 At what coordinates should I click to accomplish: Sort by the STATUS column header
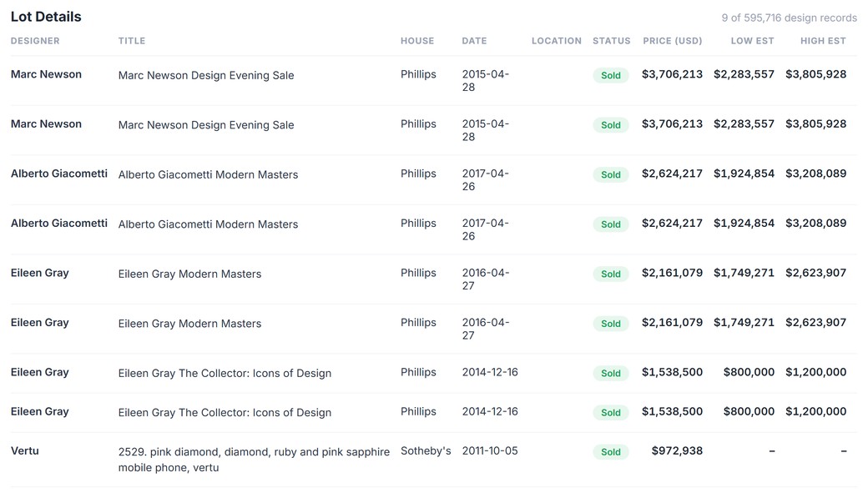(x=611, y=41)
